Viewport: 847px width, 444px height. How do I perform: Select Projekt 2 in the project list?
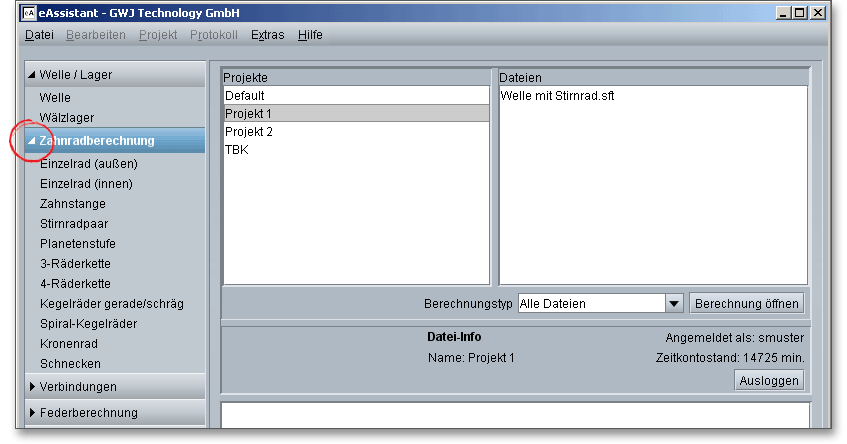pyautogui.click(x=249, y=132)
